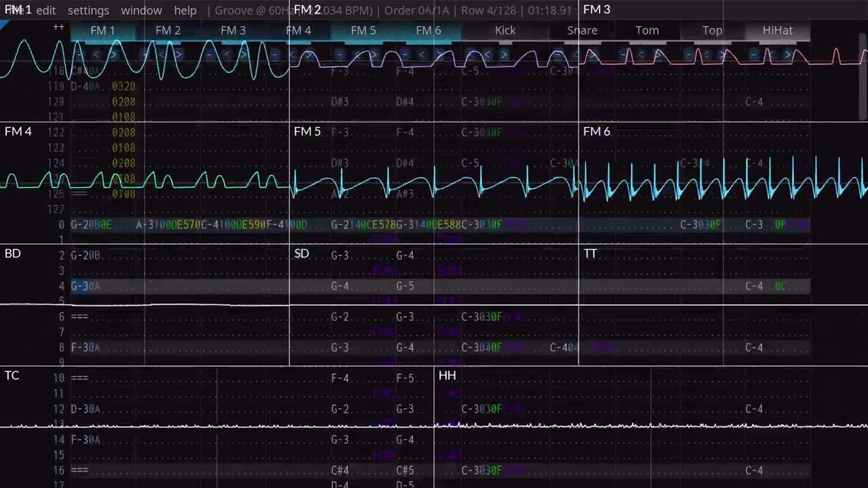Toggle the FM 6 channel header
The height and width of the screenshot is (488, 868).
(x=428, y=30)
